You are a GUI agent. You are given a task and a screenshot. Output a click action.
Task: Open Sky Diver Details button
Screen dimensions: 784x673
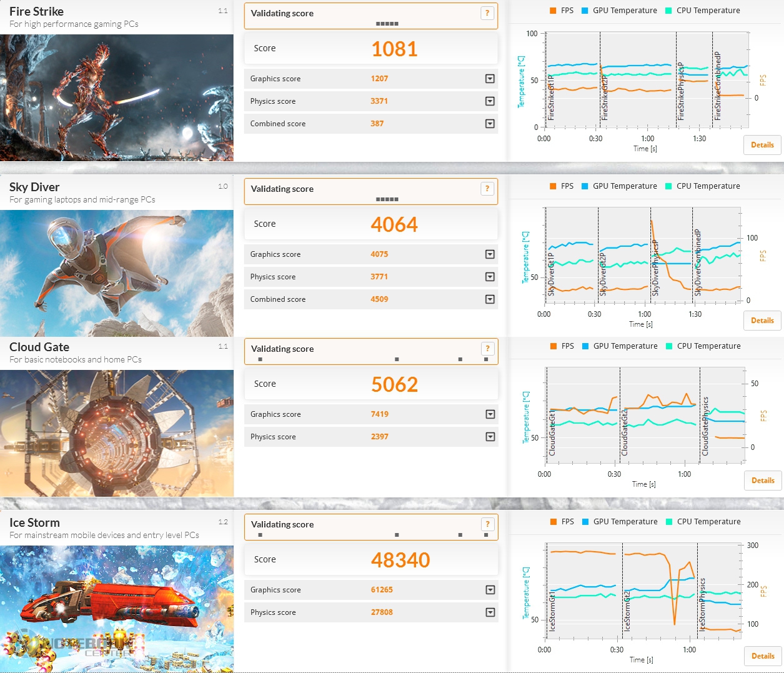click(762, 321)
